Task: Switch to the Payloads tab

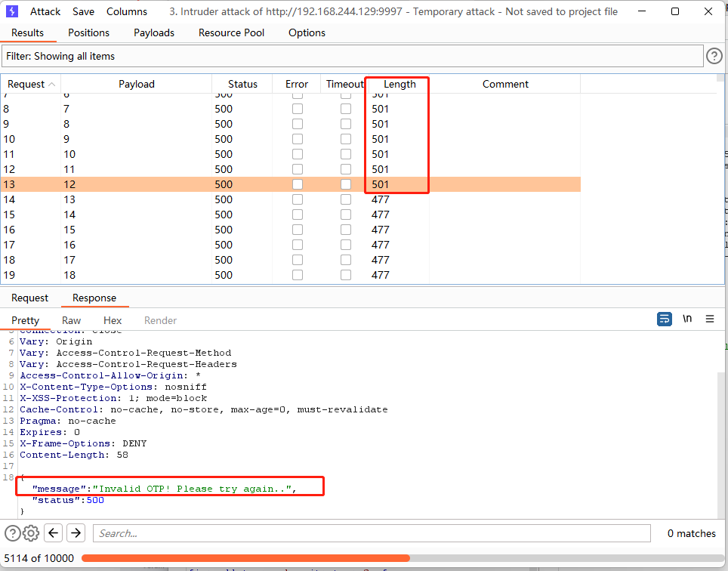Action: pyautogui.click(x=154, y=32)
